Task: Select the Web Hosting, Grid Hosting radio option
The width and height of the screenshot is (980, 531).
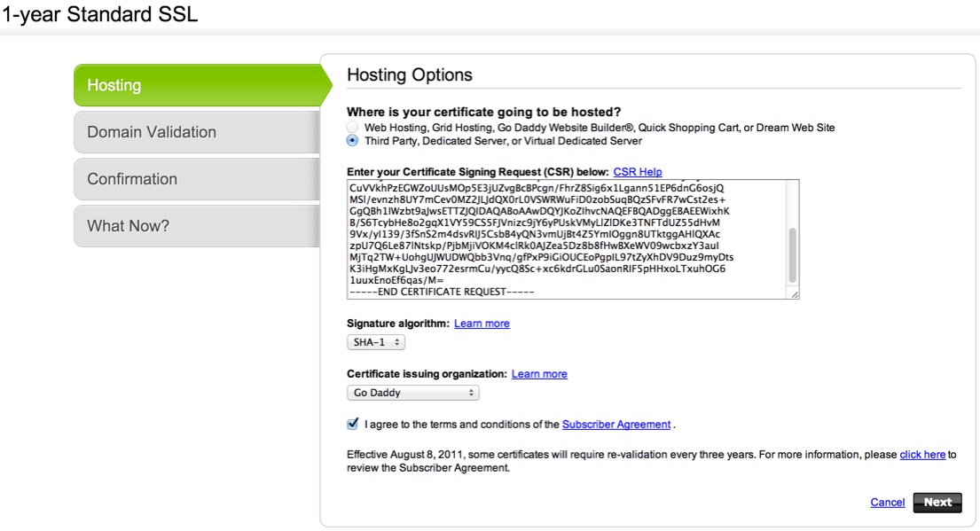Action: (x=353, y=128)
